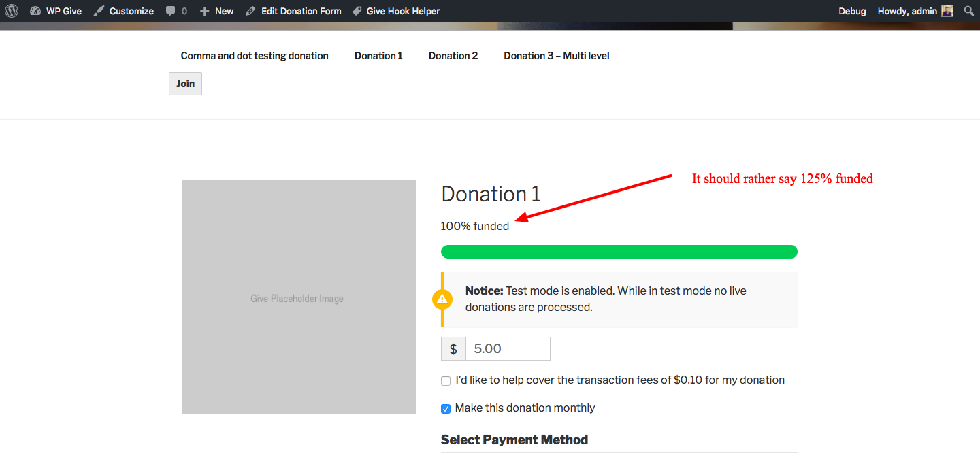Screen dimensions: 980x464
Task: Click the green funding progress bar
Action: point(619,252)
